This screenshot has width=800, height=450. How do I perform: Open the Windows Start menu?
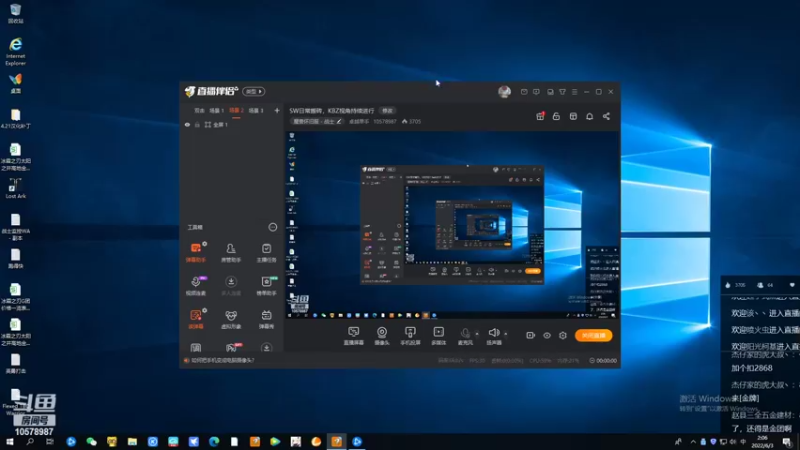pos(10,442)
